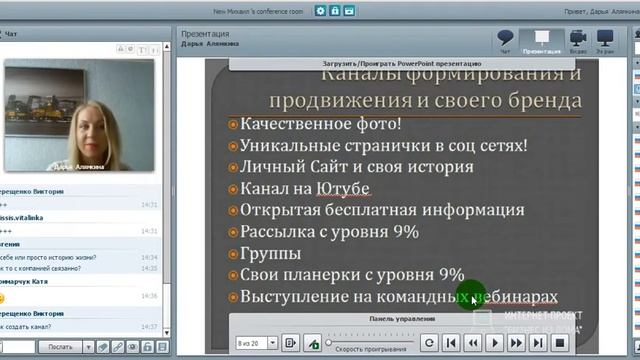
Task: Click the chat message input field
Action: 18,347
